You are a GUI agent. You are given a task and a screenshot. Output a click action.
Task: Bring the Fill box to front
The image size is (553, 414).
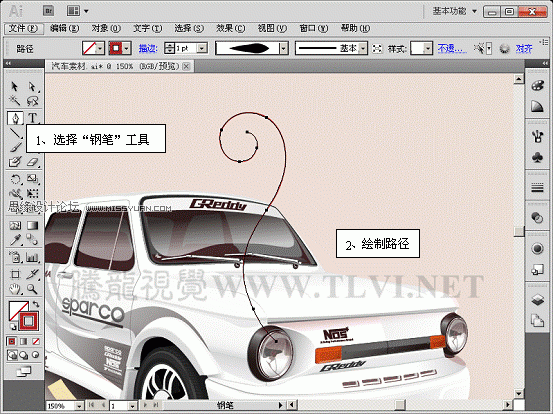17,310
